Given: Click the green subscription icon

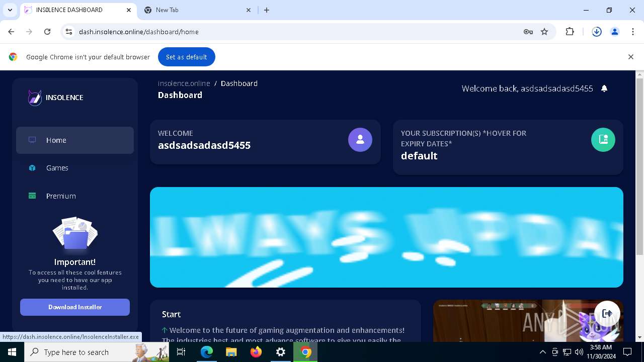Looking at the screenshot, I should 603,140.
